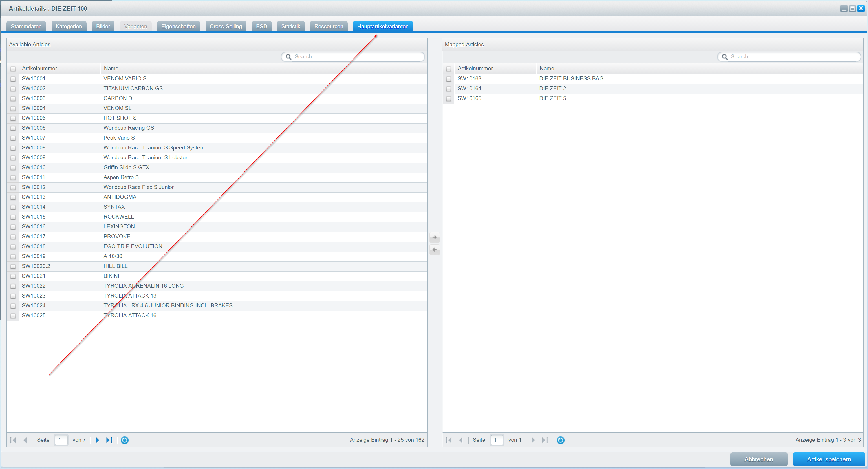The width and height of the screenshot is (868, 469).
Task: Maximize the Artikeldetails window
Action: (852, 9)
